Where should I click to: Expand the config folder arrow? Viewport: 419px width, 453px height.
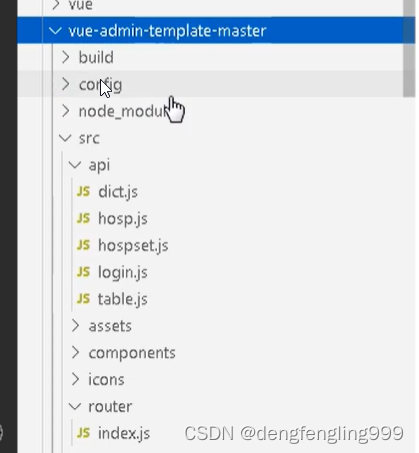click(66, 84)
